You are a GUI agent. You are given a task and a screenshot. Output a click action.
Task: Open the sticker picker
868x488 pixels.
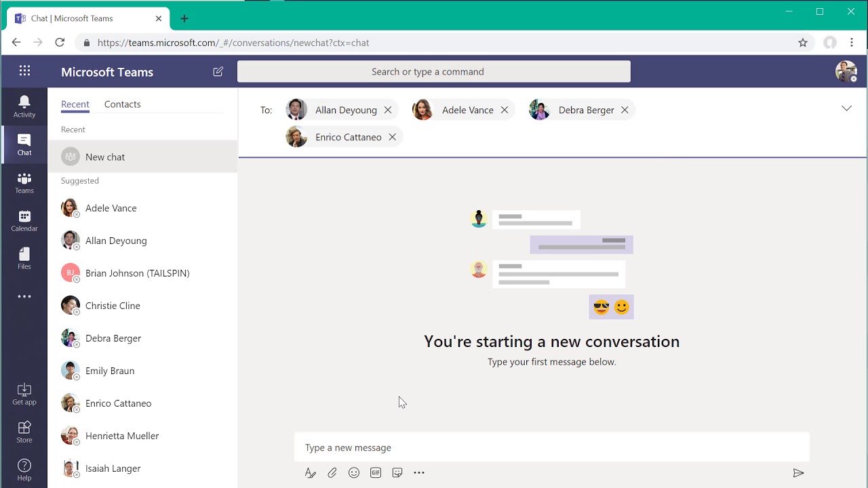(x=397, y=473)
